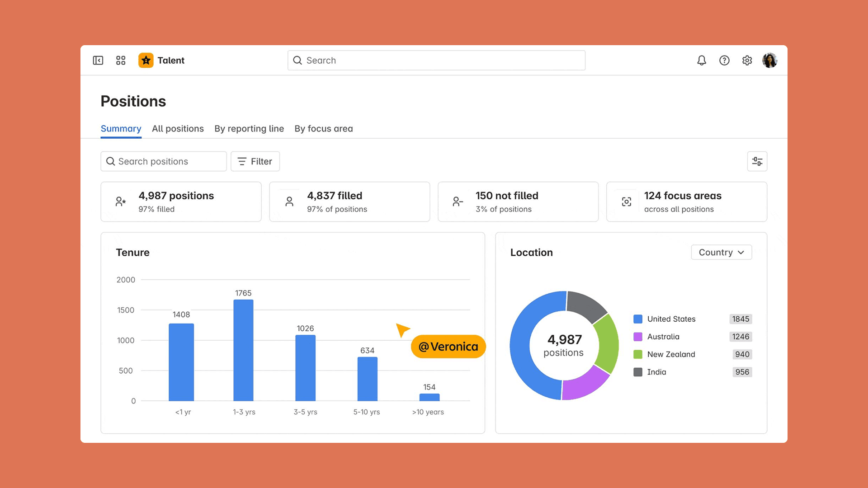
Task: Switch to the By reporting line tab
Action: point(249,129)
